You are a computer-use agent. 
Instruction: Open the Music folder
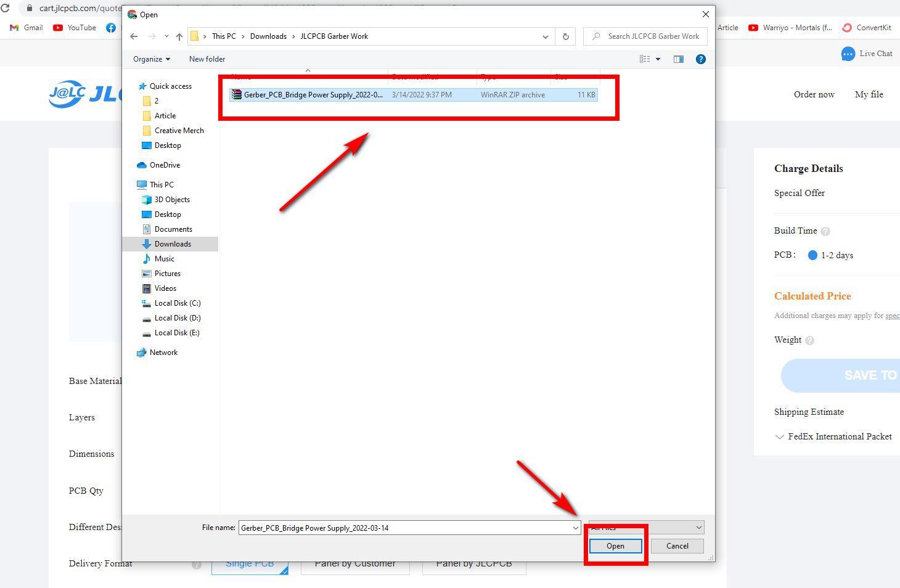[158, 259]
